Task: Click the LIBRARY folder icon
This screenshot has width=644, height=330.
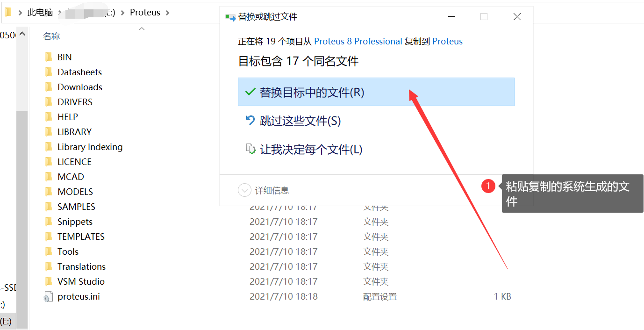Action: 49,132
